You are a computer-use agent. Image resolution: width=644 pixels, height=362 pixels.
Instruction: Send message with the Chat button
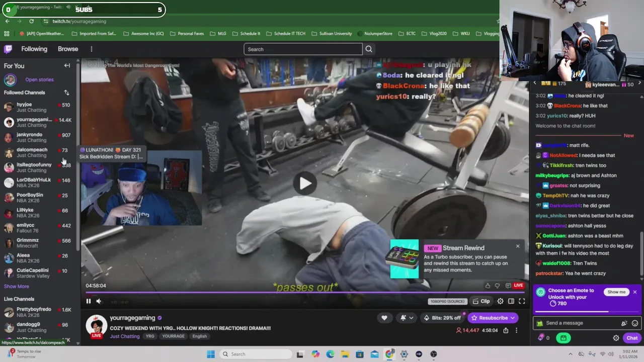(x=632, y=338)
